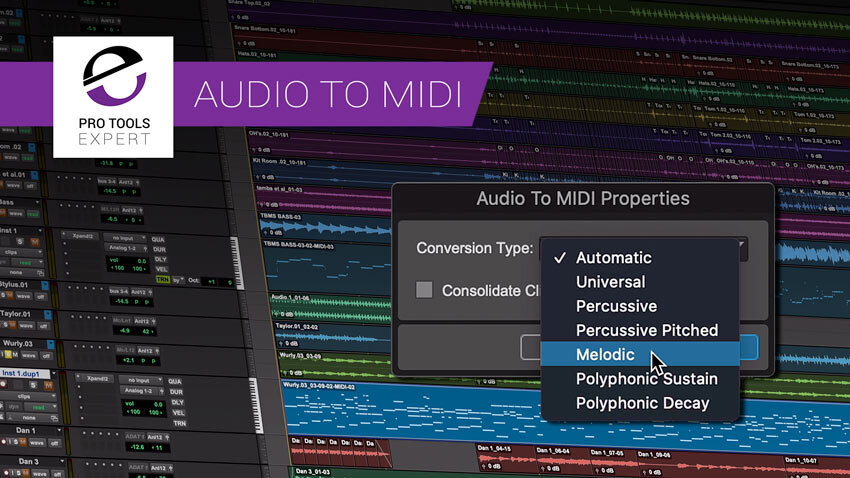Solo the Inst 1 track
This screenshot has height=478, width=850.
20,242
